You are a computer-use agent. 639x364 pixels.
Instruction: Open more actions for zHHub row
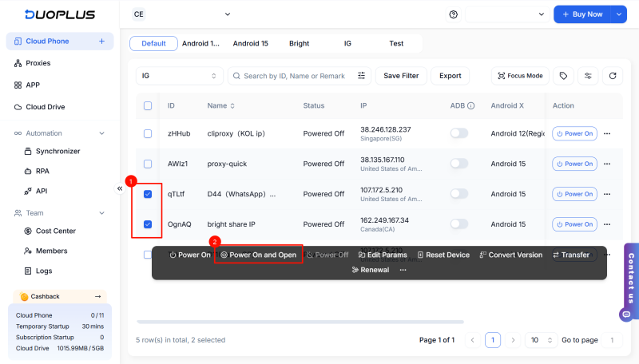(x=607, y=133)
